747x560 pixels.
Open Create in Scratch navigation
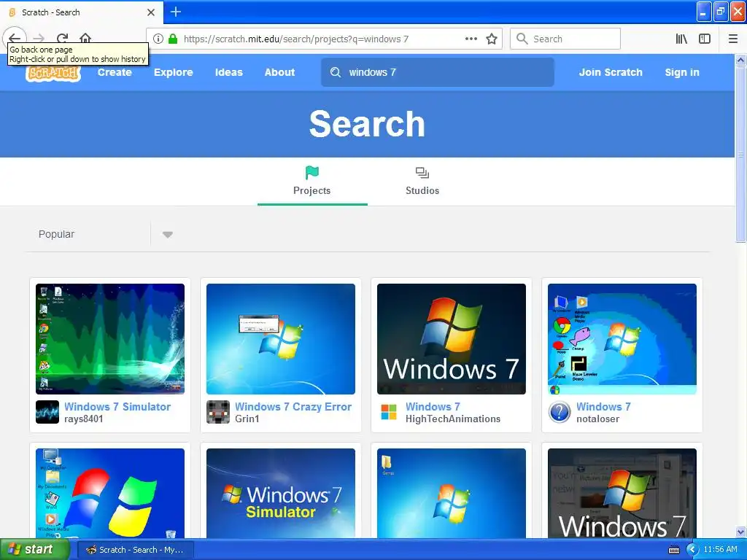(115, 72)
